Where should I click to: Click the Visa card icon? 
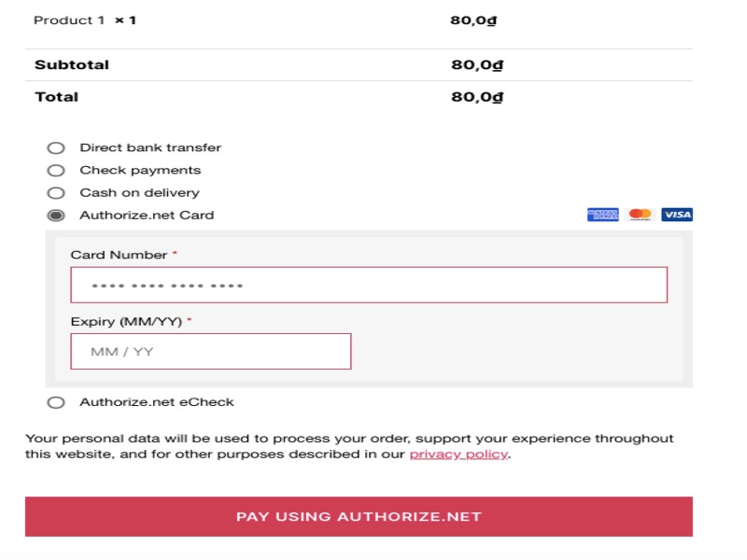[677, 215]
